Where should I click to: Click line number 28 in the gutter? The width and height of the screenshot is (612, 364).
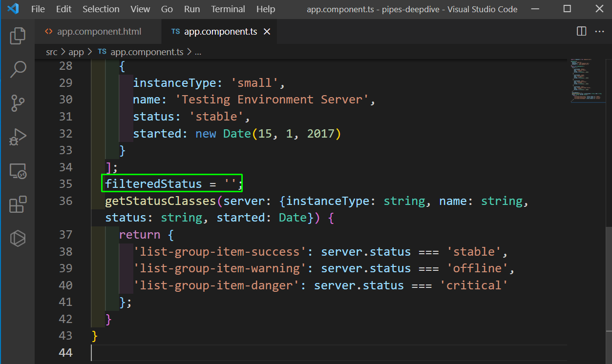pos(65,66)
